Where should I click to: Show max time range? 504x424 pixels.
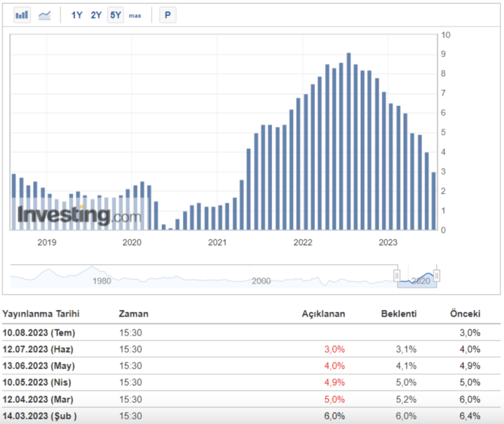click(x=135, y=15)
